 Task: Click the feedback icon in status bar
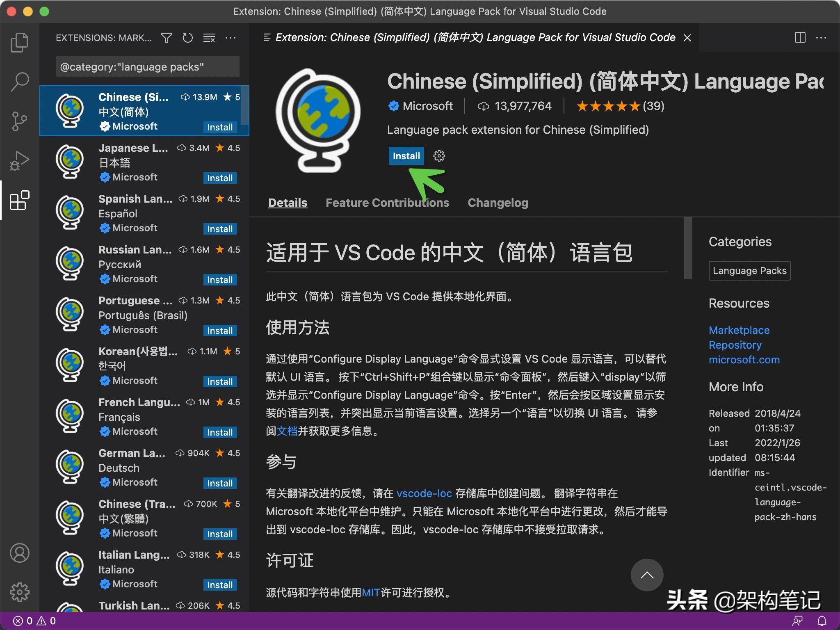click(x=797, y=621)
